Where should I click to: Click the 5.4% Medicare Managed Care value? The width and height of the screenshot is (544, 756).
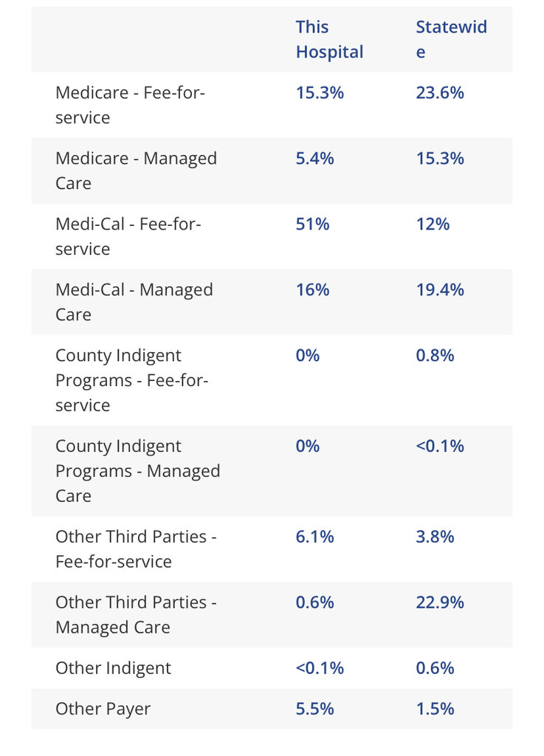(314, 159)
